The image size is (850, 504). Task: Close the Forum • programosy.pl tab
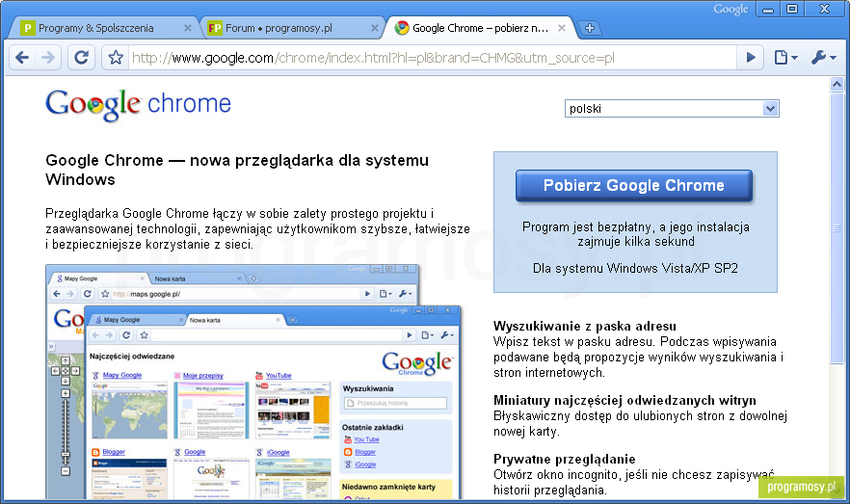375,28
